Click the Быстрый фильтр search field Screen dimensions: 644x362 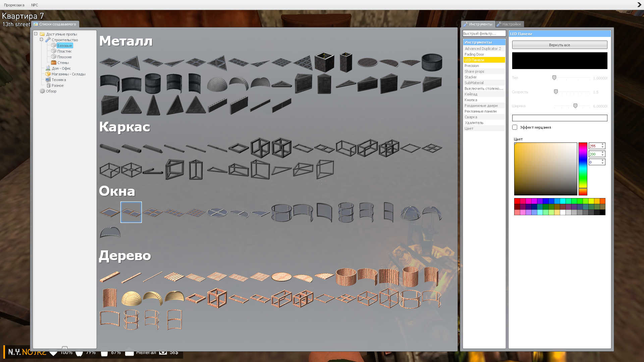click(x=484, y=34)
